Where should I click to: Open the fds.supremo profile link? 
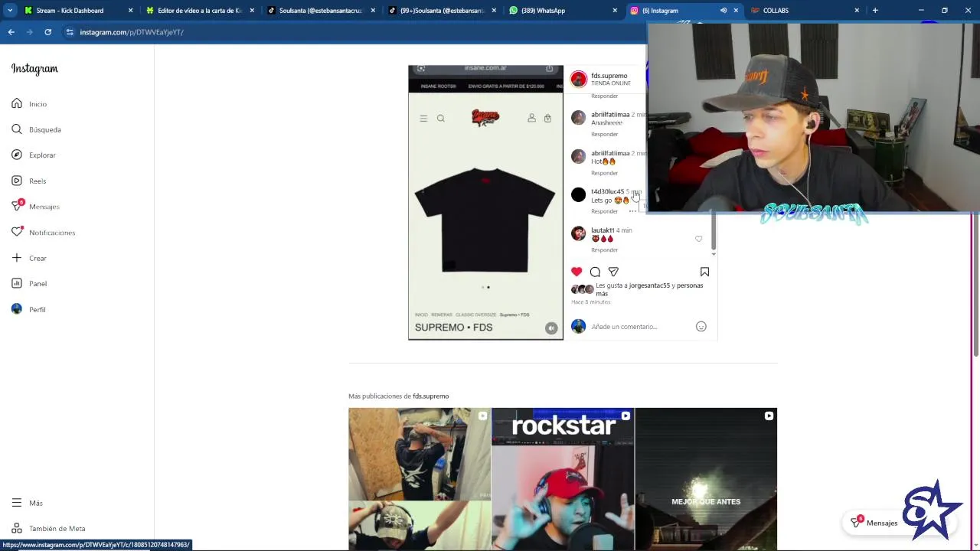tap(609, 76)
